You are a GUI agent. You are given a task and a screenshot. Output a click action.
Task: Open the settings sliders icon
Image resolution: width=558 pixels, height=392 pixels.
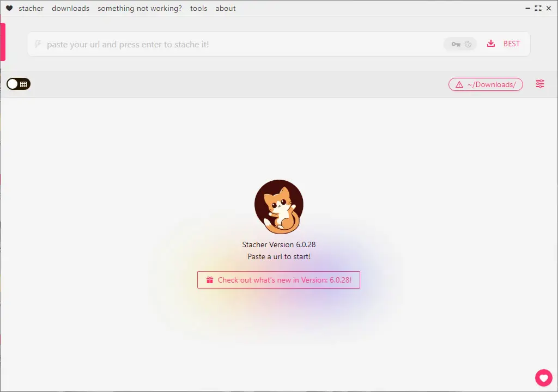pos(540,84)
